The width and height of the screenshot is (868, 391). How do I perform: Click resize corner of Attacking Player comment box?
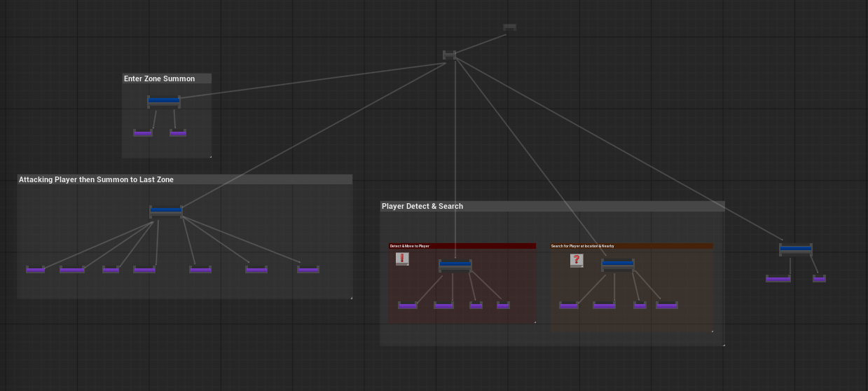[x=350, y=297]
